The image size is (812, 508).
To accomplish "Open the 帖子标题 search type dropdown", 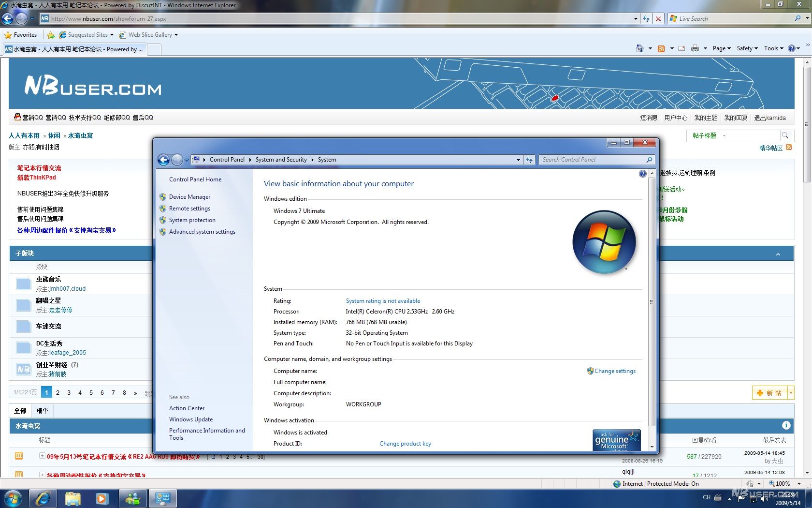I will click(724, 136).
